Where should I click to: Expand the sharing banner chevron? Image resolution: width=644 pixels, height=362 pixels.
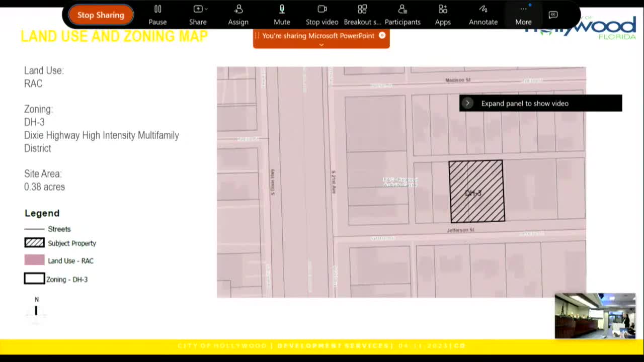pyautogui.click(x=321, y=45)
